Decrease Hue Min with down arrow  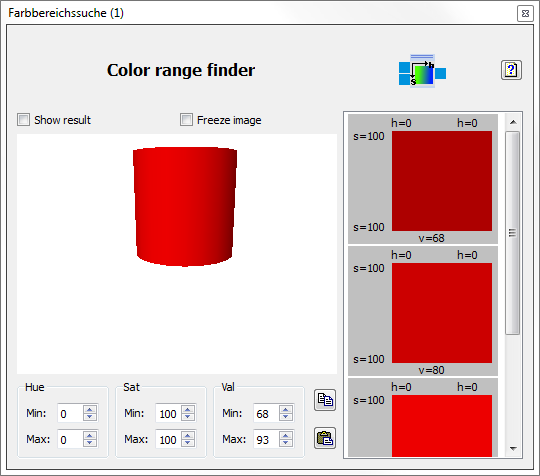point(90,417)
